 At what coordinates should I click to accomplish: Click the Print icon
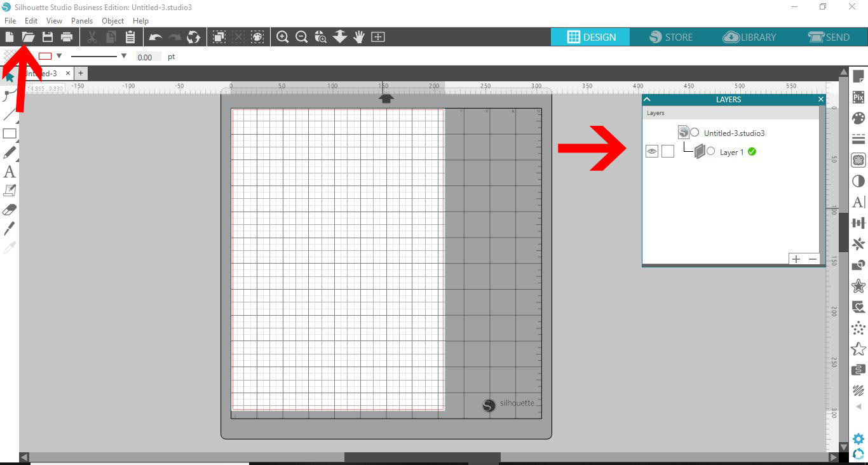(x=67, y=37)
